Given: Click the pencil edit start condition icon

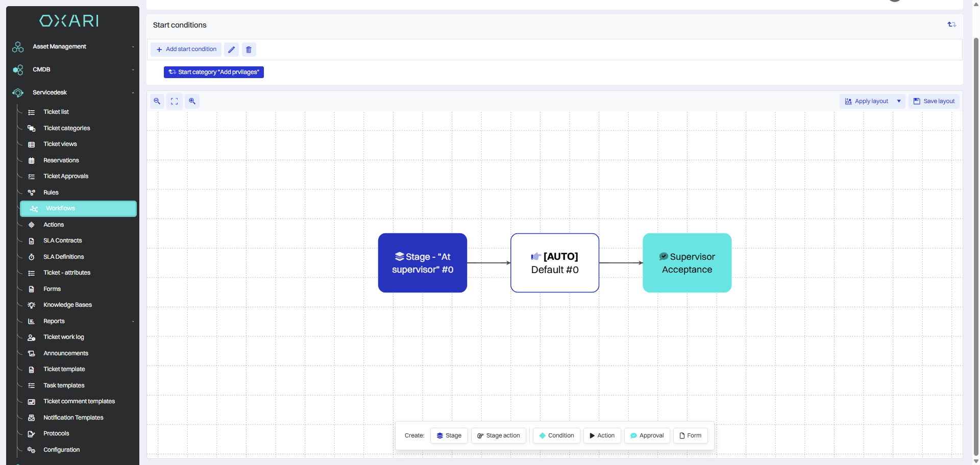Looking at the screenshot, I should (231, 50).
